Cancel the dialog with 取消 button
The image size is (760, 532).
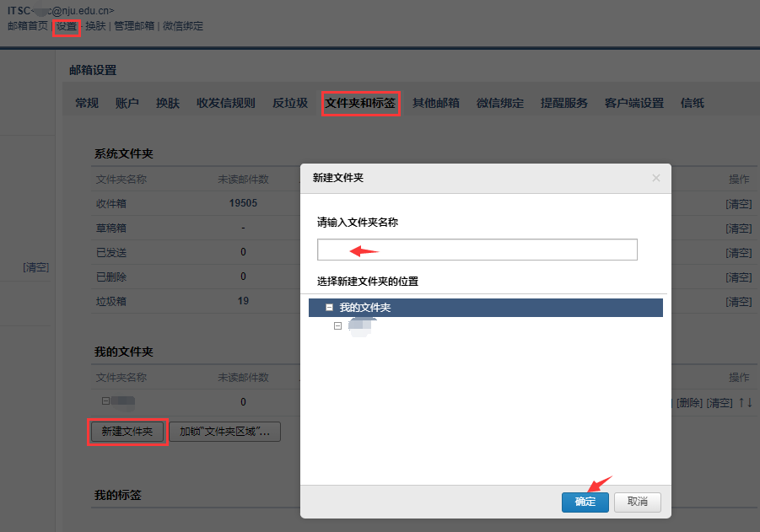pos(637,502)
